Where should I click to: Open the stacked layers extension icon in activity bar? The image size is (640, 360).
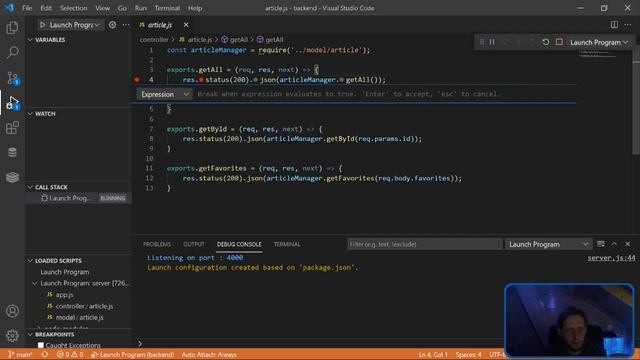[12, 177]
